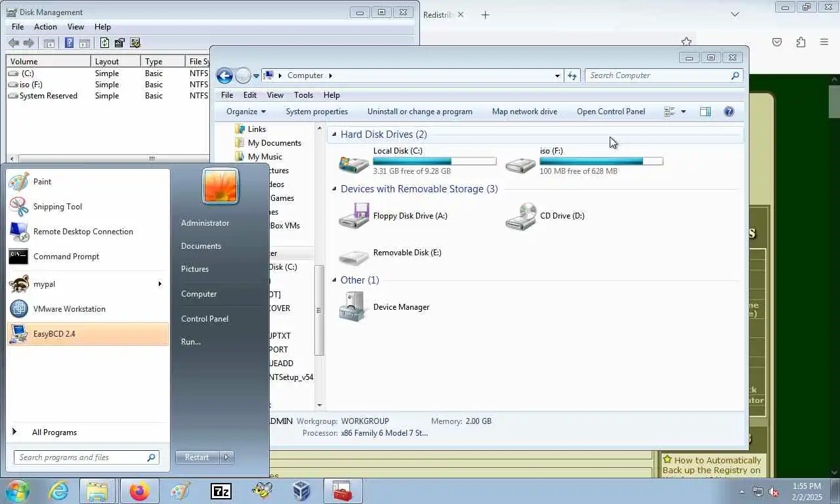Click the action pane toggle icon in Disk Management toolbar

pyautogui.click(x=85, y=43)
